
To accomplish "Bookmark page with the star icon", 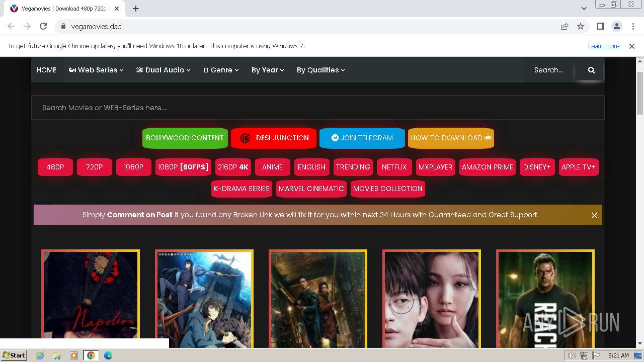I will click(x=581, y=26).
